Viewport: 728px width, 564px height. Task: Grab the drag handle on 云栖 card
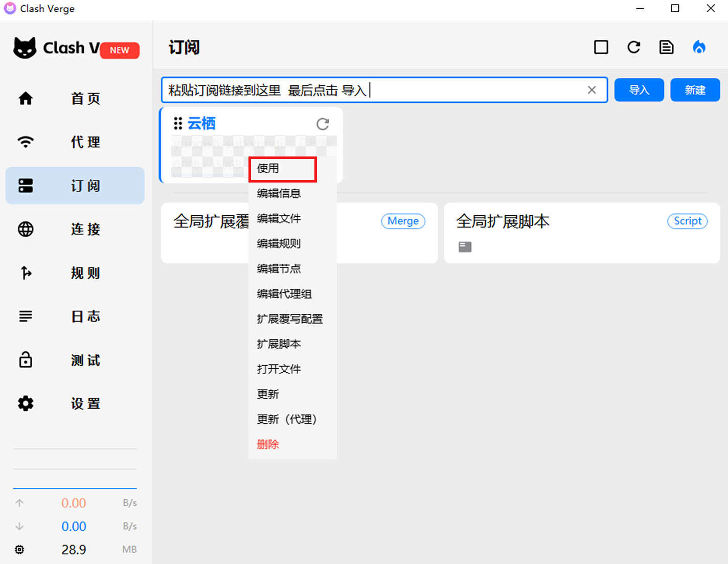tap(178, 123)
